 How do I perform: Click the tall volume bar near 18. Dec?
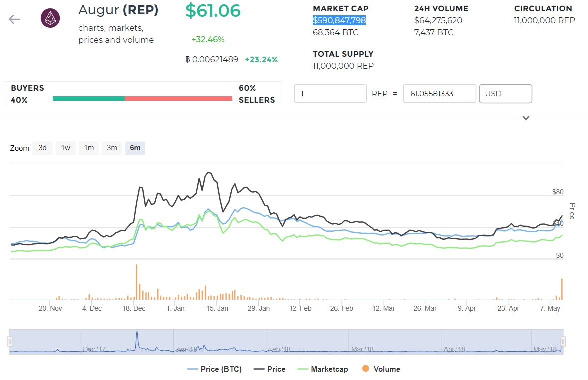(x=136, y=282)
